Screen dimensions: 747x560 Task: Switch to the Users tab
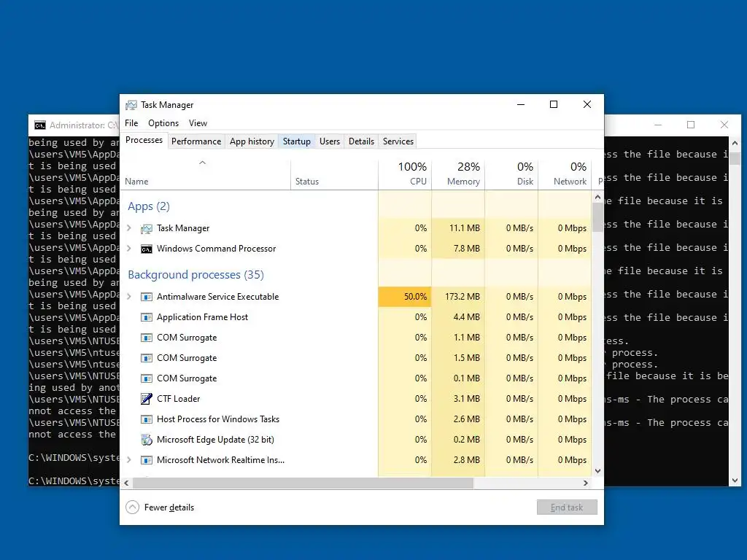330,141
